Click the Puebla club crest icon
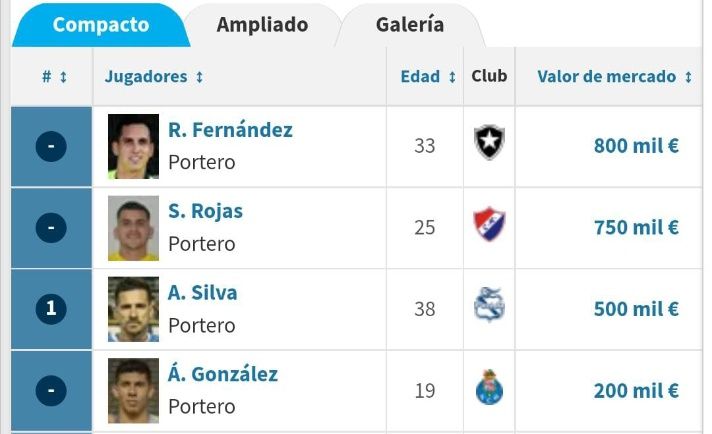The width and height of the screenshot is (712, 434). [x=489, y=308]
